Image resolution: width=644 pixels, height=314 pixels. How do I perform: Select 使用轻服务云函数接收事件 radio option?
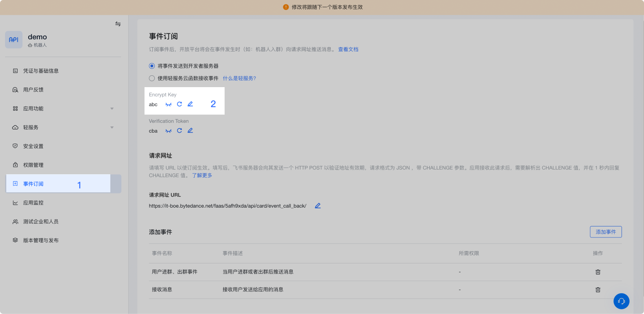click(152, 78)
